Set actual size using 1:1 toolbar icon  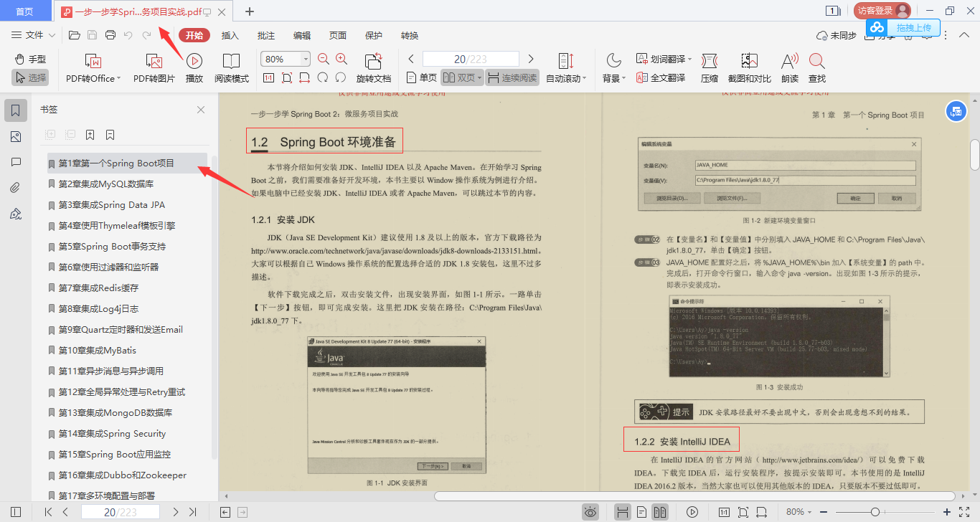pos(268,77)
